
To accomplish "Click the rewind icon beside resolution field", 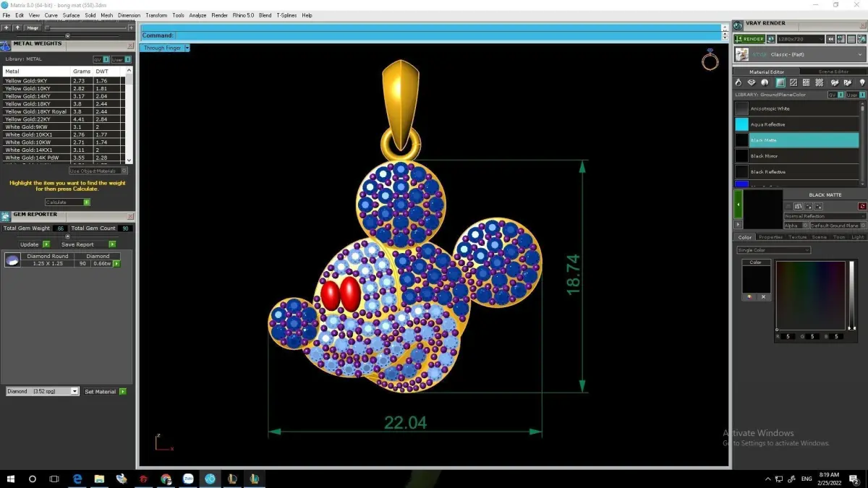I will pyautogui.click(x=830, y=39).
